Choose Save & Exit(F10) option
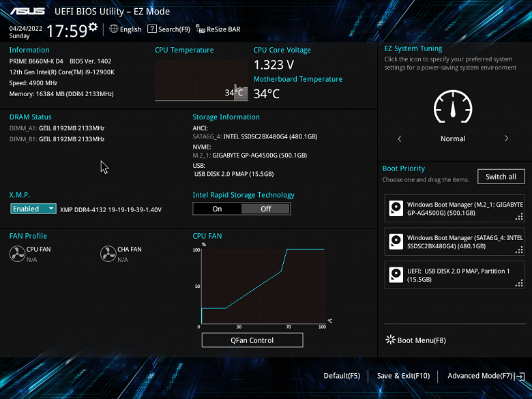This screenshot has height=399, width=532. [403, 376]
